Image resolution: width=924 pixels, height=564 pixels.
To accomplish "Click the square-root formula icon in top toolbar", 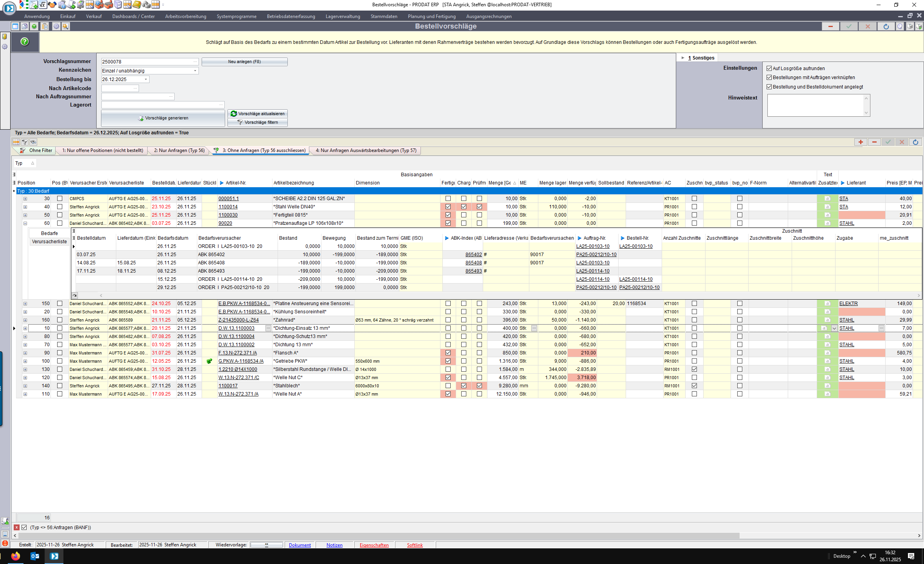I will point(43,5).
